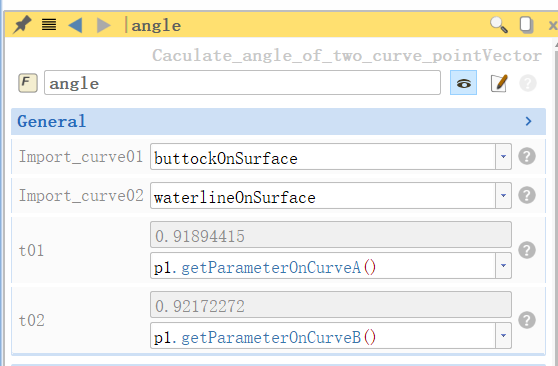The image size is (558, 366).
Task: Click the copy document icon in header
Action: pos(526,25)
